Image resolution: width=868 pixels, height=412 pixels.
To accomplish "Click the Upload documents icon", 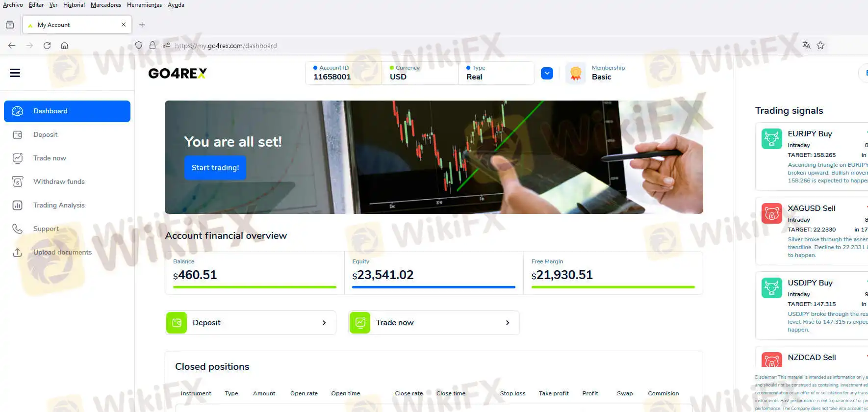I will (x=17, y=253).
